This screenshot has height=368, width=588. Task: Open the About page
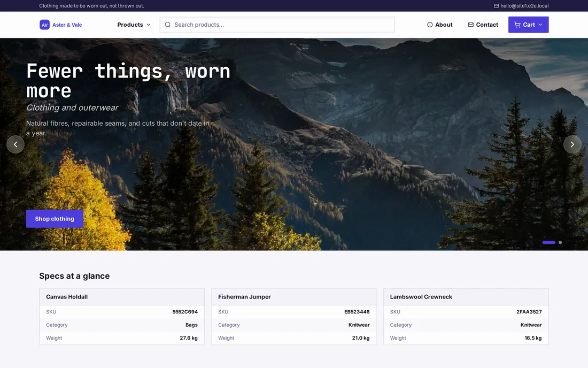click(439, 25)
